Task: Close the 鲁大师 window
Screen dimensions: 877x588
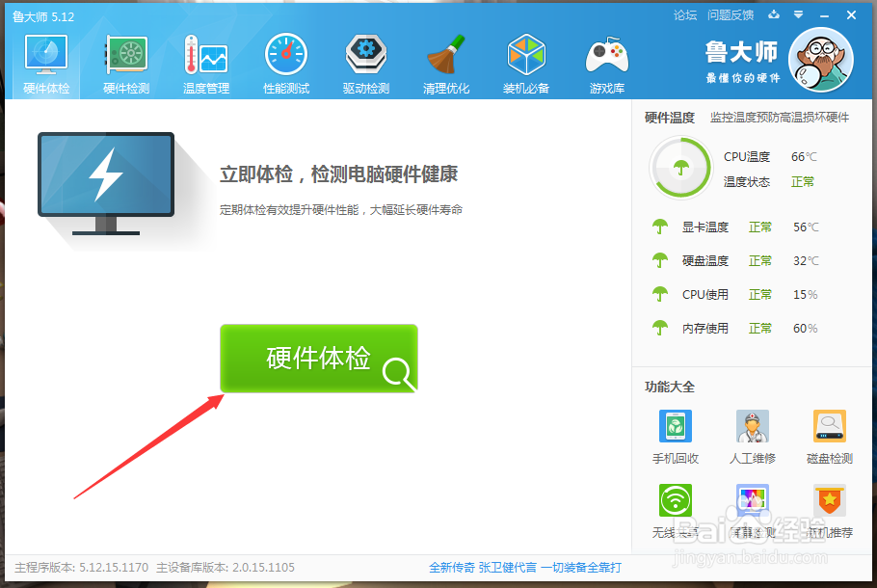Action: coord(851,15)
